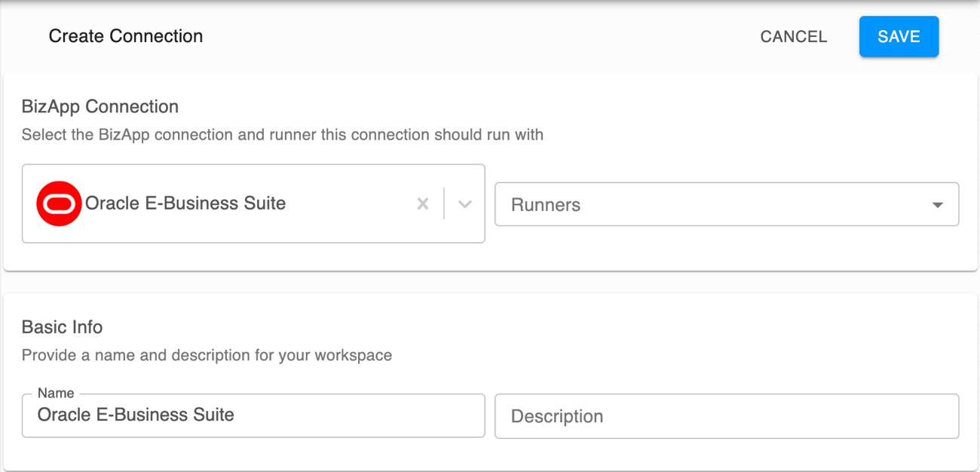Click the Create Connection heading
The image size is (980, 472).
pyautogui.click(x=125, y=35)
